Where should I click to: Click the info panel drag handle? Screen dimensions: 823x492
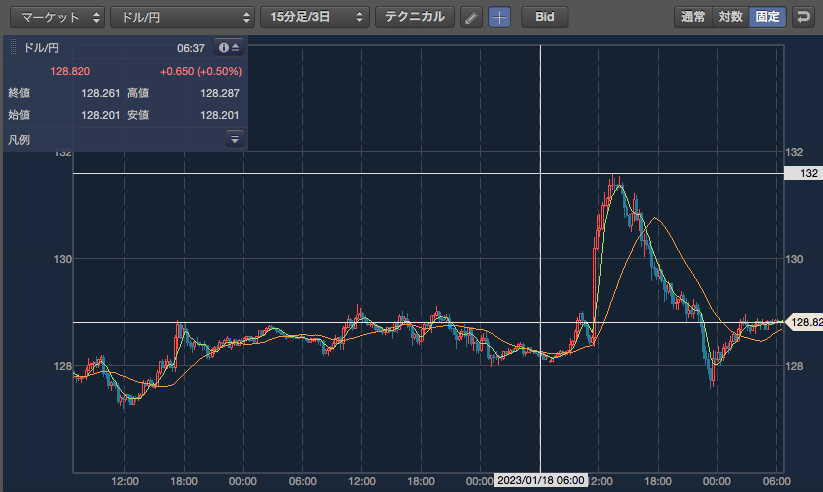pyautogui.click(x=14, y=47)
